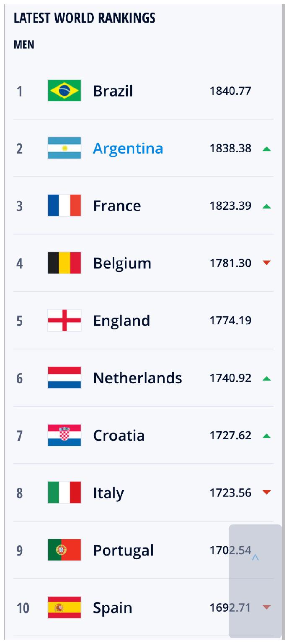
Task: Open the Netherlands team page
Action: (x=137, y=378)
